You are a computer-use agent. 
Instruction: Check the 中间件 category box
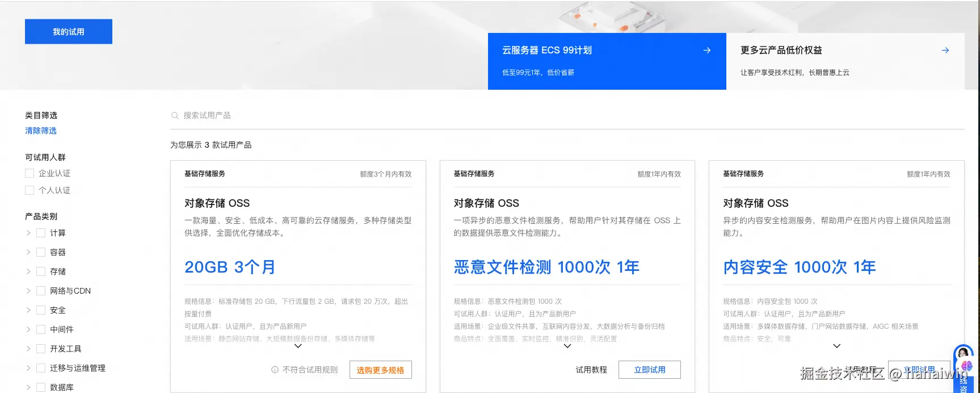pos(41,329)
